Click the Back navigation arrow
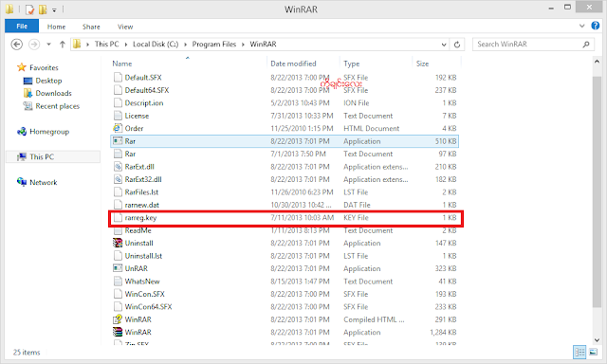The image size is (607, 364). 17,45
